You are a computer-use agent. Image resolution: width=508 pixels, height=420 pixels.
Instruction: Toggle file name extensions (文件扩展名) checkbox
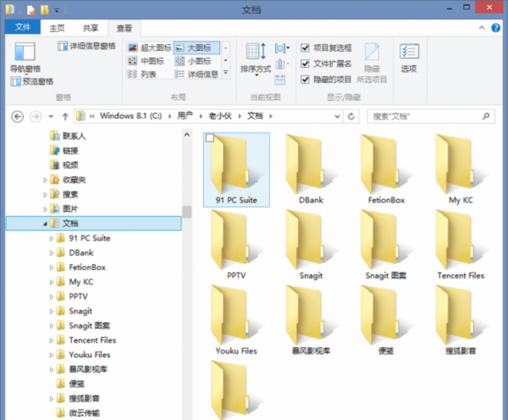305,64
